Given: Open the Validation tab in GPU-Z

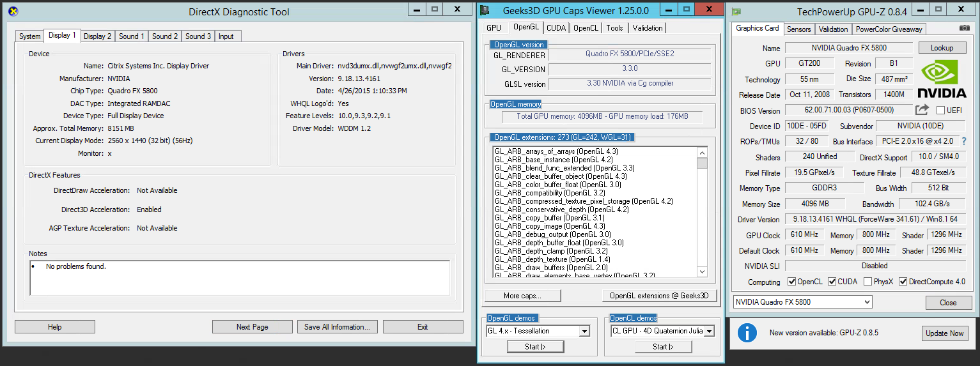Looking at the screenshot, I should [833, 29].
